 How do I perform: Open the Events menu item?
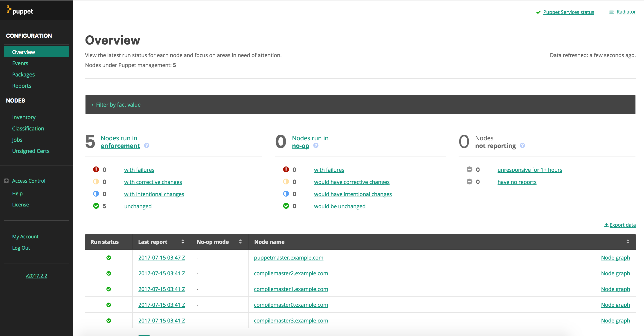click(20, 63)
